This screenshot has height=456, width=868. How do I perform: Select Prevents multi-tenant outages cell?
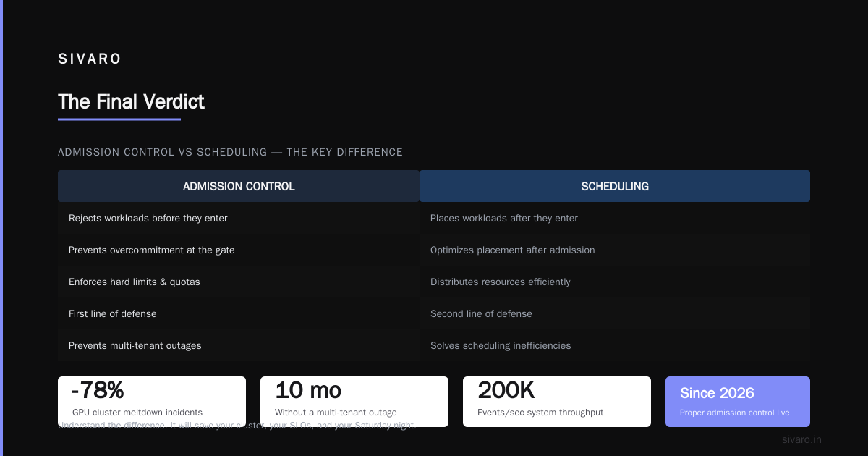[239, 345]
